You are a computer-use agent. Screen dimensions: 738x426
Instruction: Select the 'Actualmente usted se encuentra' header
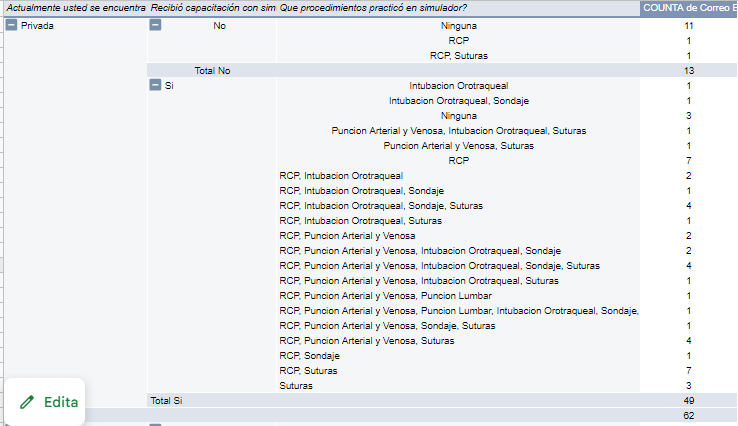(73, 8)
